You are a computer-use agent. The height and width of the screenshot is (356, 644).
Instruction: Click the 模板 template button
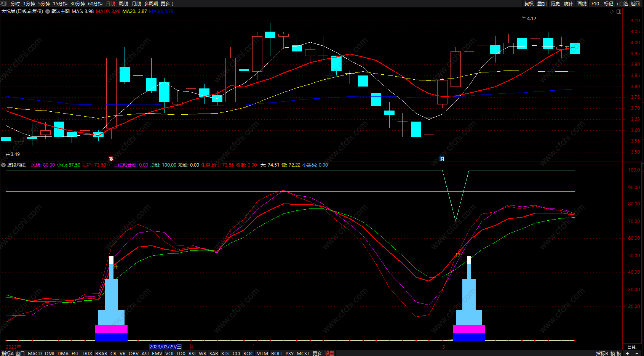[x=616, y=353]
